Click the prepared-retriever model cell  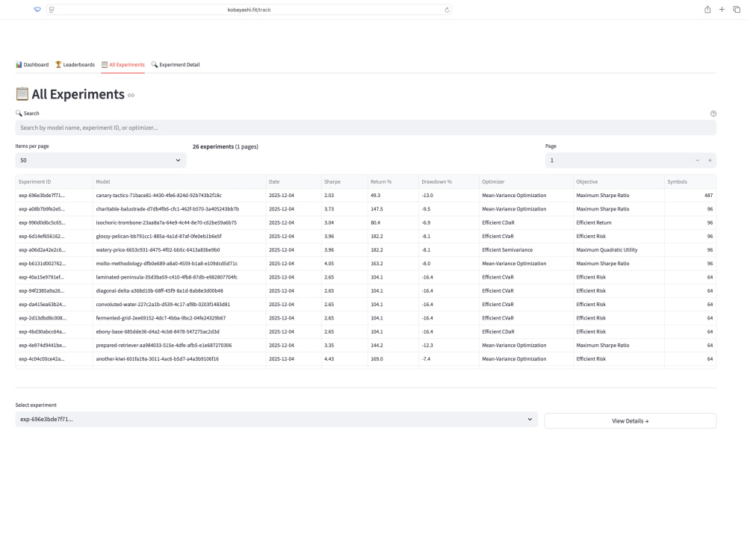coord(179,346)
